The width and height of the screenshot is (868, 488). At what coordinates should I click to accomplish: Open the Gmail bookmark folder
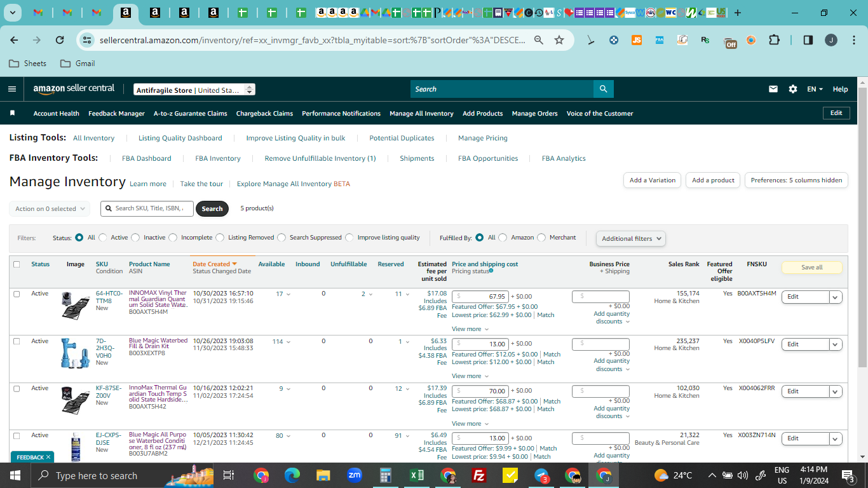pos(78,64)
